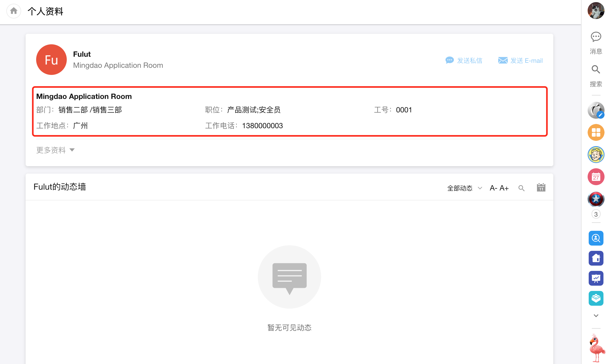Click the work location 广州
The width and height of the screenshot is (609, 364).
coord(80,126)
